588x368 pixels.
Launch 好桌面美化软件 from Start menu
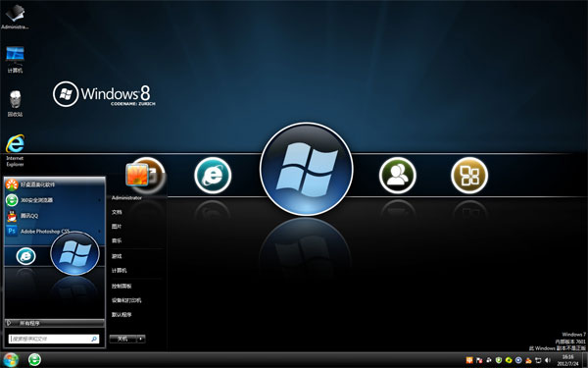(54, 184)
